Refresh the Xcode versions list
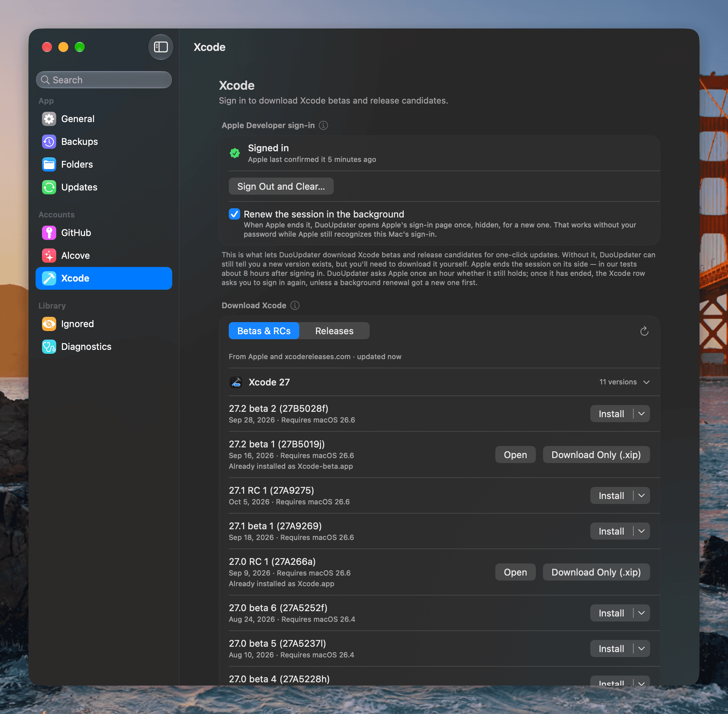 [x=644, y=331]
